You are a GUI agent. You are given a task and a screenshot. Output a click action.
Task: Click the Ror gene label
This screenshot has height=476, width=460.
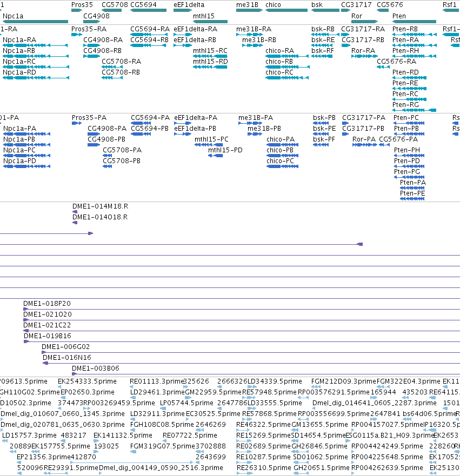coord(356,16)
